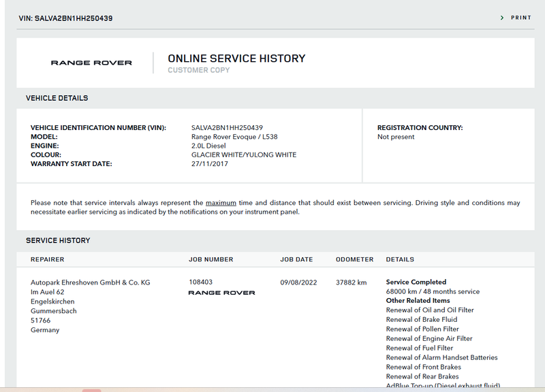
Task: Click the 'Other Related Items' label
Action: (x=418, y=301)
